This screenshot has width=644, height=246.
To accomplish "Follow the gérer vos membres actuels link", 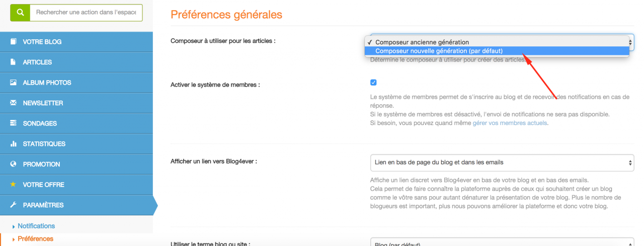I will pos(509,123).
